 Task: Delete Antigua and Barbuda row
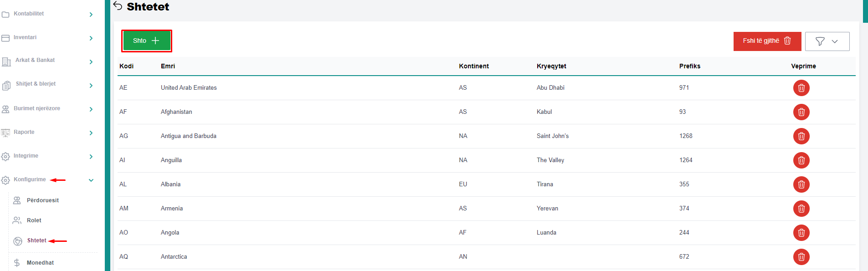[801, 136]
